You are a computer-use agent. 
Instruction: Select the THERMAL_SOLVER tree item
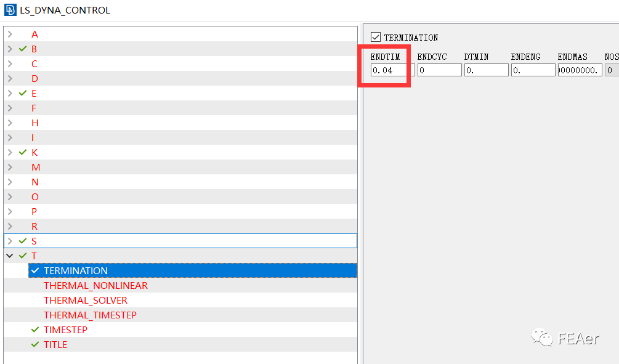click(x=86, y=300)
